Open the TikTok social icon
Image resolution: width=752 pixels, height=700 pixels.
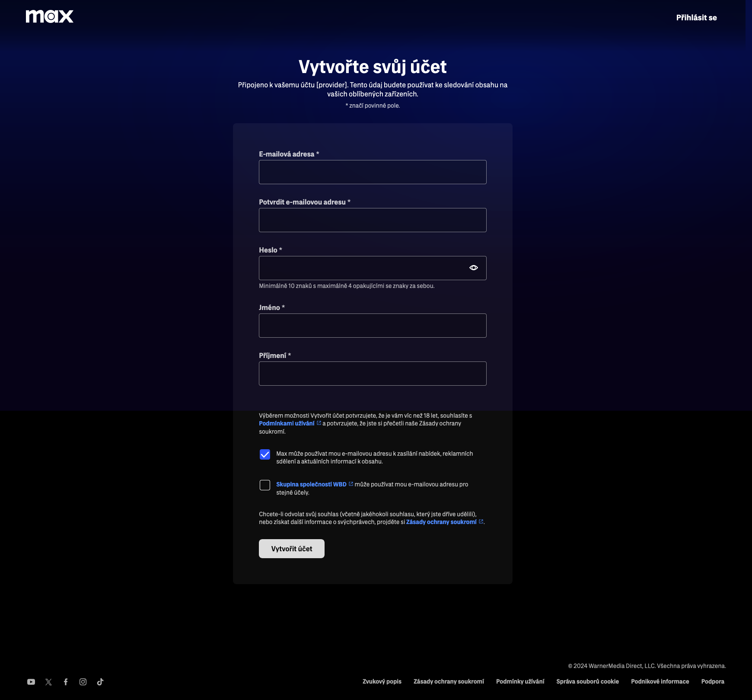point(100,682)
